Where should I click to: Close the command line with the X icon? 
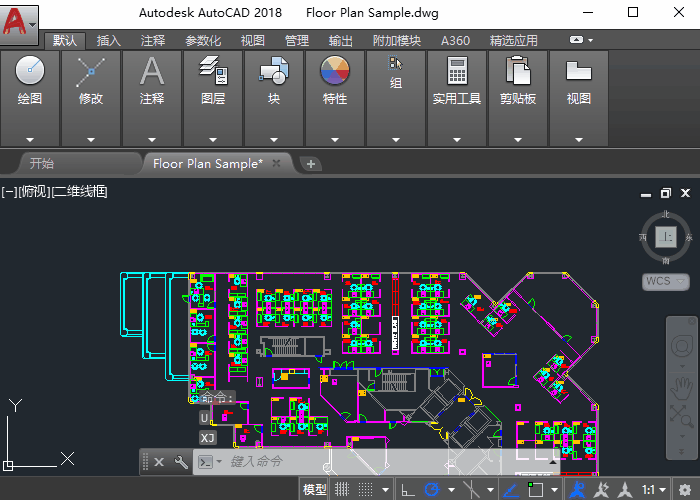(159, 462)
